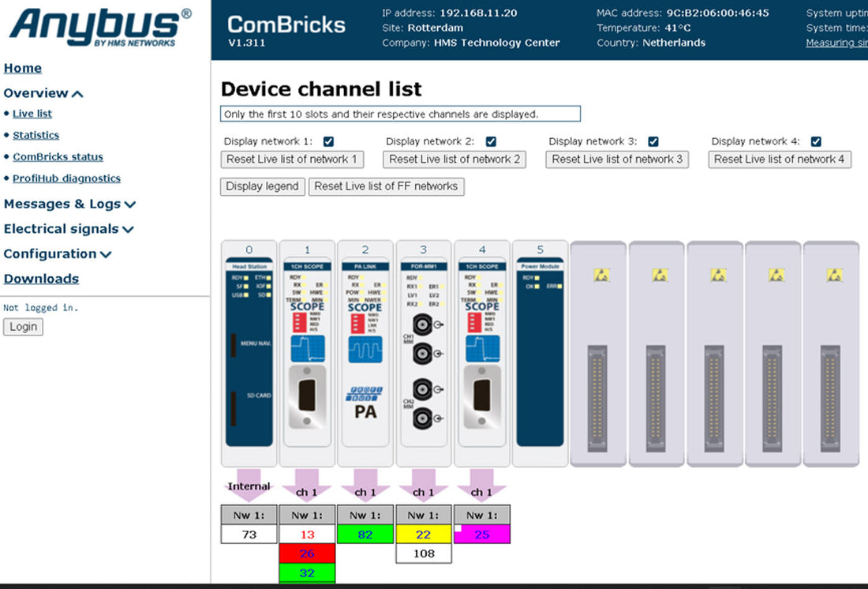
Task: Click the 1CH SCOPE module in slot 1
Action: 307,351
